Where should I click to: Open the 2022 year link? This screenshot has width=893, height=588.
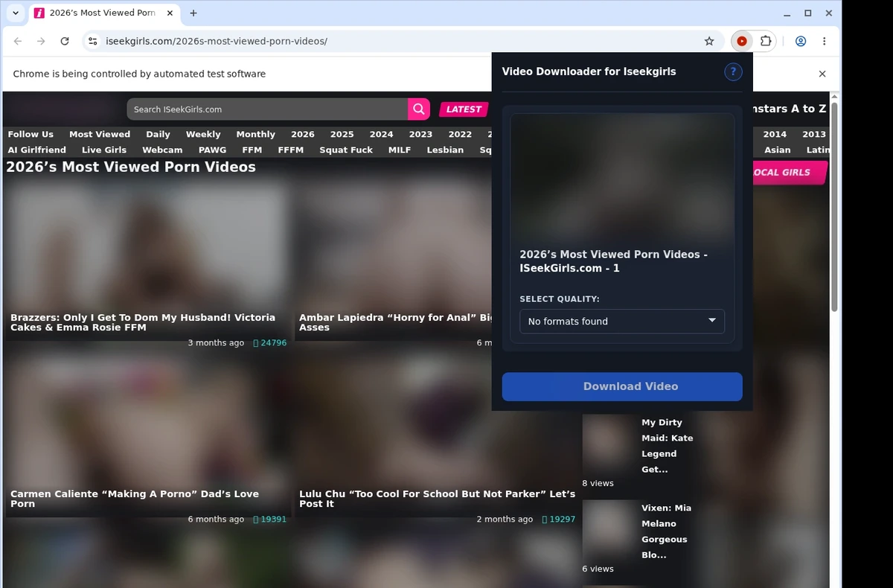point(460,134)
